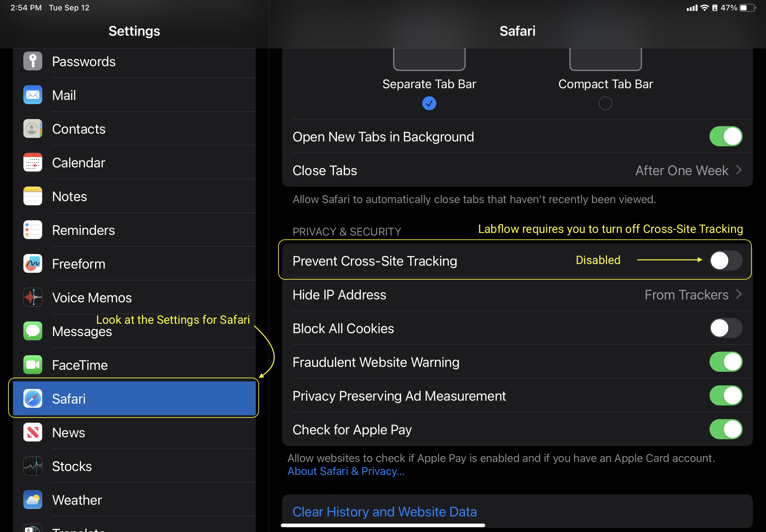Viewport: 766px width, 532px height.
Task: Tap the 47% battery percentage text
Action: 729,8
